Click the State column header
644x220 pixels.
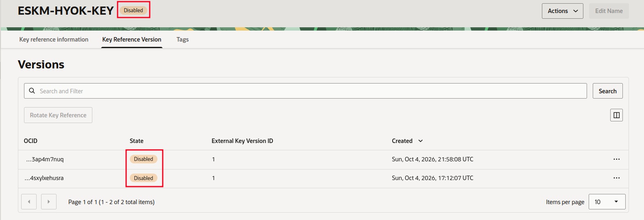coord(137,141)
